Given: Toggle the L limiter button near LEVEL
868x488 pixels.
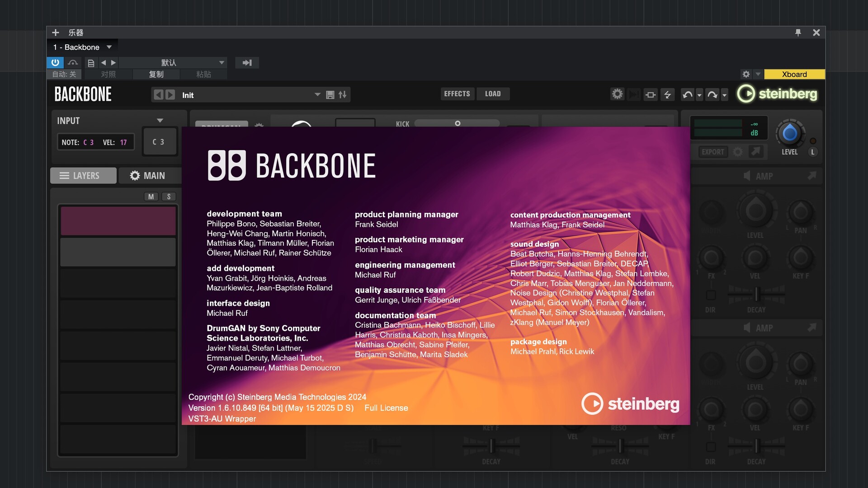Looking at the screenshot, I should click(x=812, y=152).
